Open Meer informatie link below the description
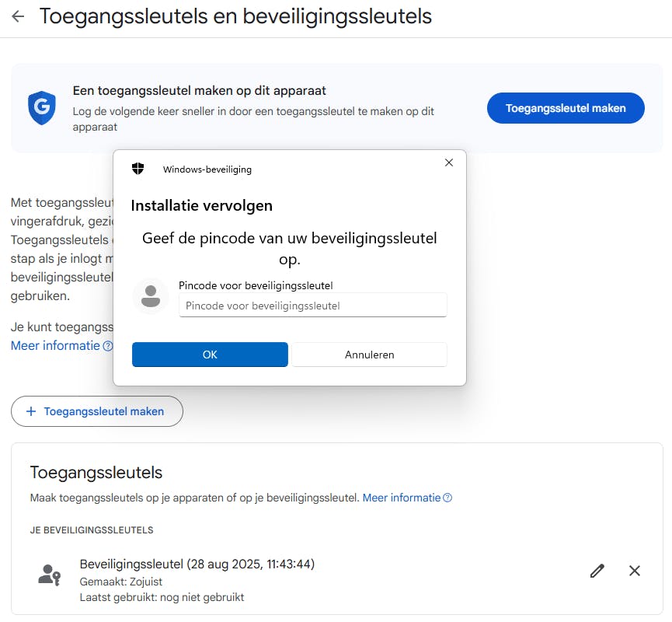The width and height of the screenshot is (672, 622). click(55, 345)
